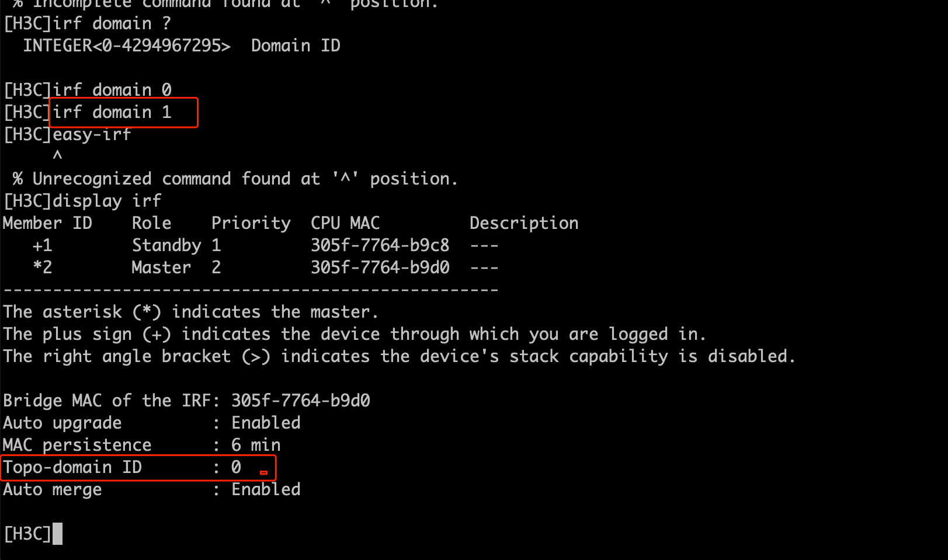Place cursor at the last [H3C] prompt

(x=57, y=534)
